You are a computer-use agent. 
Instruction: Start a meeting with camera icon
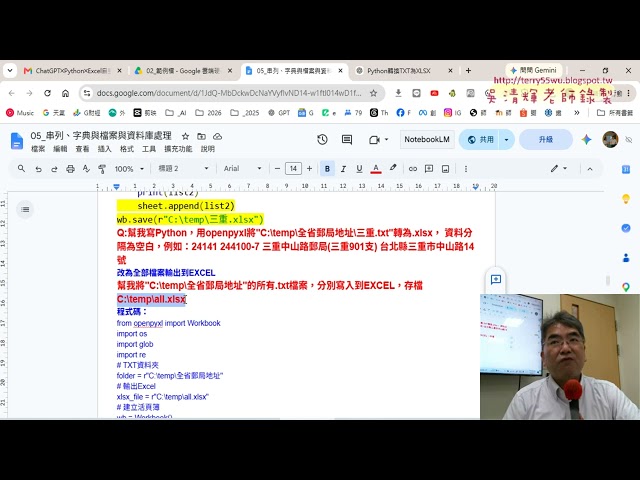pos(374,140)
